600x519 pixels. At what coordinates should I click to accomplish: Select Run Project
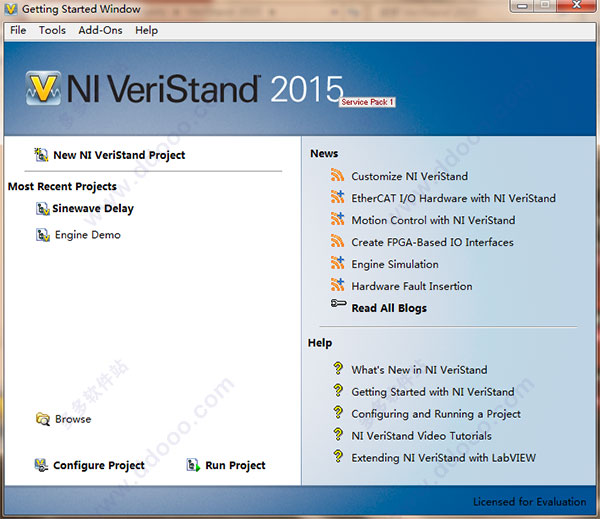(235, 465)
